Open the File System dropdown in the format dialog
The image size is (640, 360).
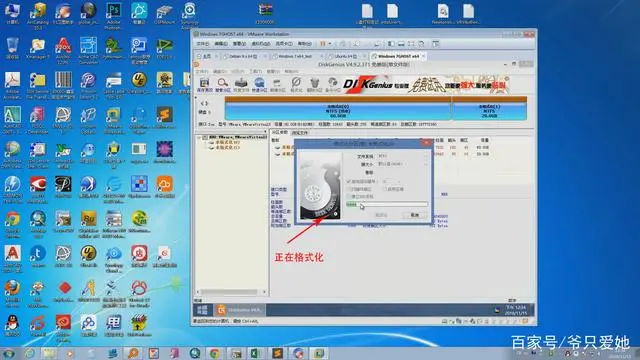tap(402, 156)
